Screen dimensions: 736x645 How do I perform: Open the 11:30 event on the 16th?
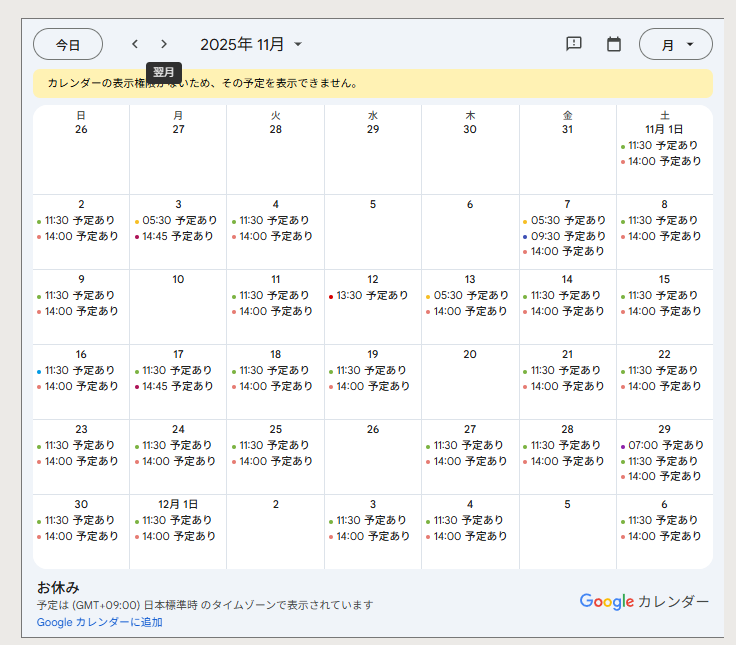80,370
